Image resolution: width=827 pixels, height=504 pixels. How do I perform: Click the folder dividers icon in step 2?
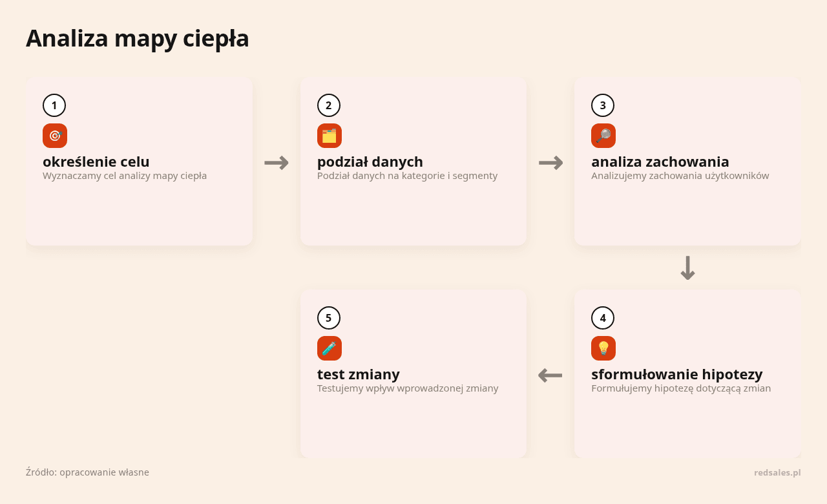[330, 136]
